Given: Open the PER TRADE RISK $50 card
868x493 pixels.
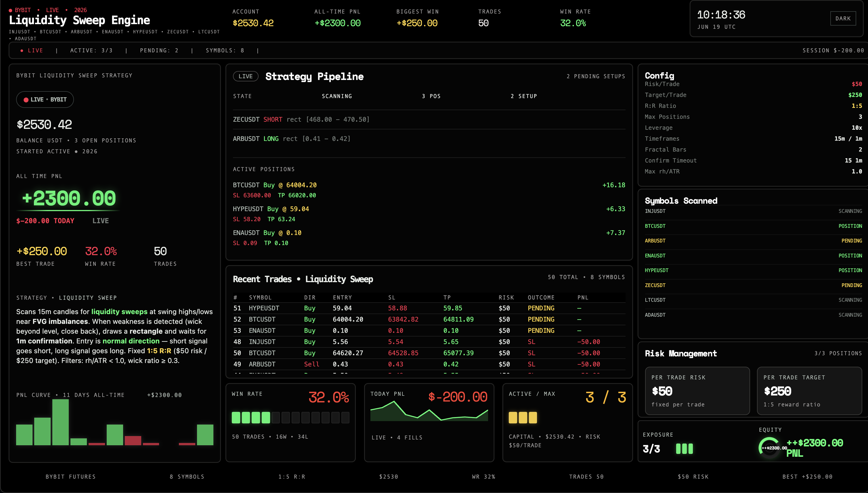Looking at the screenshot, I should pyautogui.click(x=697, y=391).
